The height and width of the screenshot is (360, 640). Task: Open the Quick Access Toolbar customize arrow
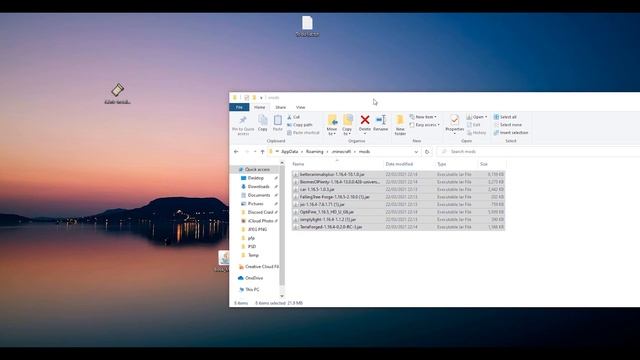pyautogui.click(x=261, y=98)
